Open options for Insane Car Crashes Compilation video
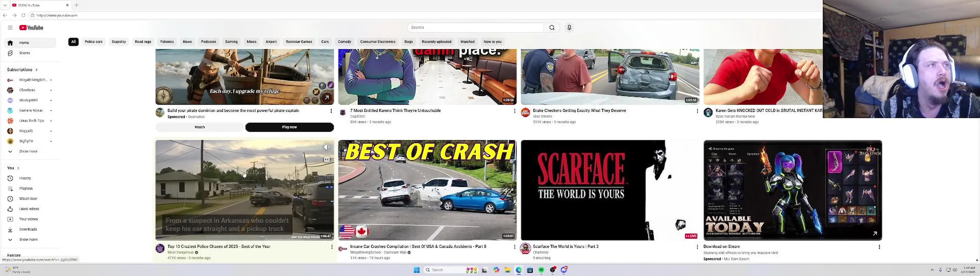The height and width of the screenshot is (276, 980). pos(514,247)
